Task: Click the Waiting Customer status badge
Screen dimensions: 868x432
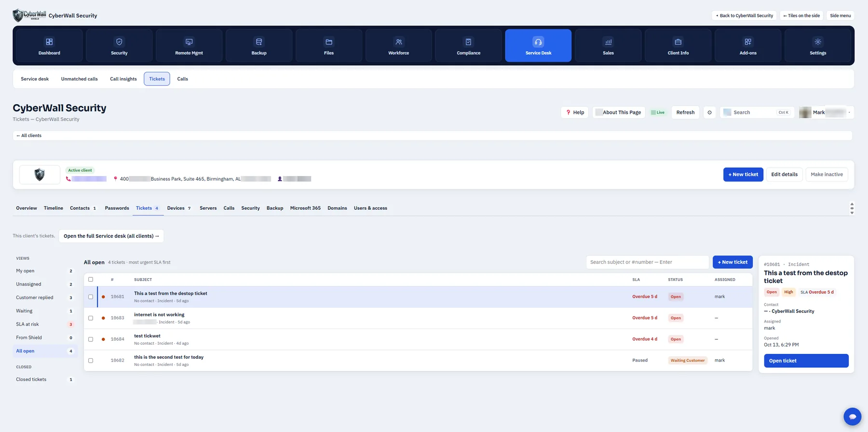Action: click(x=688, y=361)
